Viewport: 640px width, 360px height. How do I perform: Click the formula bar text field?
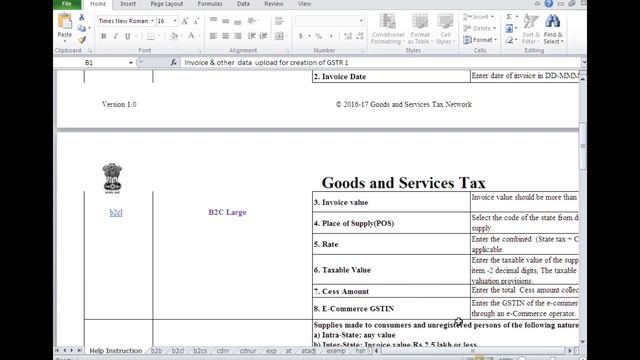(380, 62)
